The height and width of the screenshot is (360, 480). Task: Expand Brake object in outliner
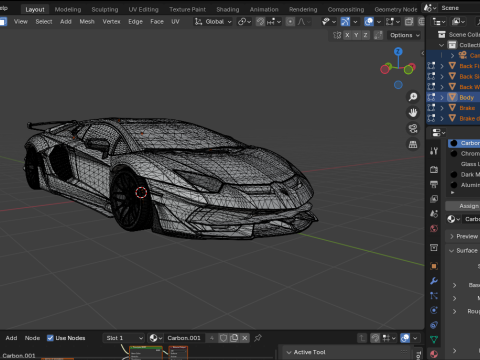coord(442,108)
